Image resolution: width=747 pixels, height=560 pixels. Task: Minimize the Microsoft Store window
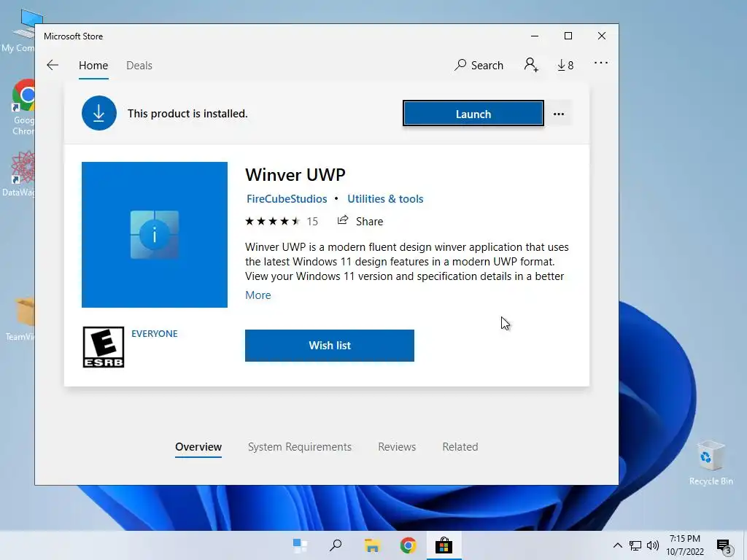coord(535,36)
